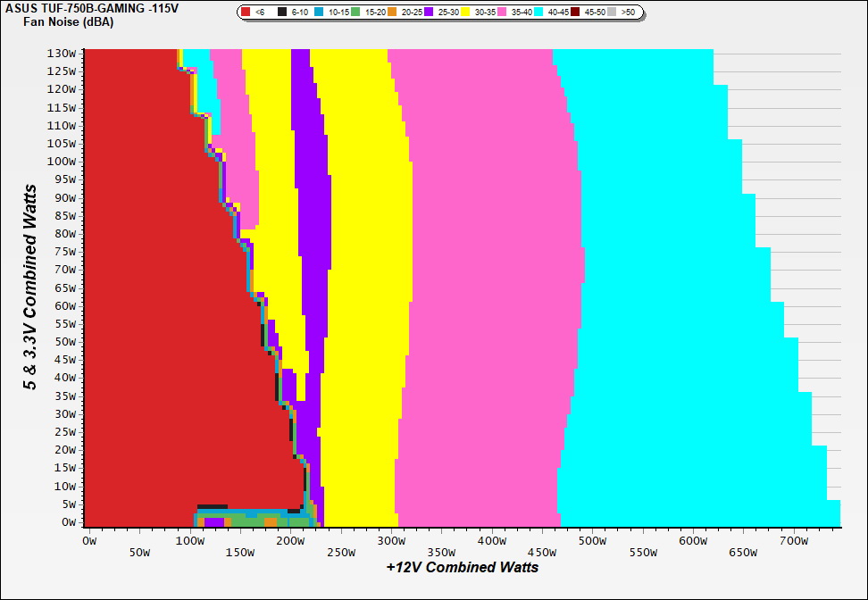The height and width of the screenshot is (600, 868).
Task: Click the pink 35-40 legend swatch
Action: tap(503, 12)
